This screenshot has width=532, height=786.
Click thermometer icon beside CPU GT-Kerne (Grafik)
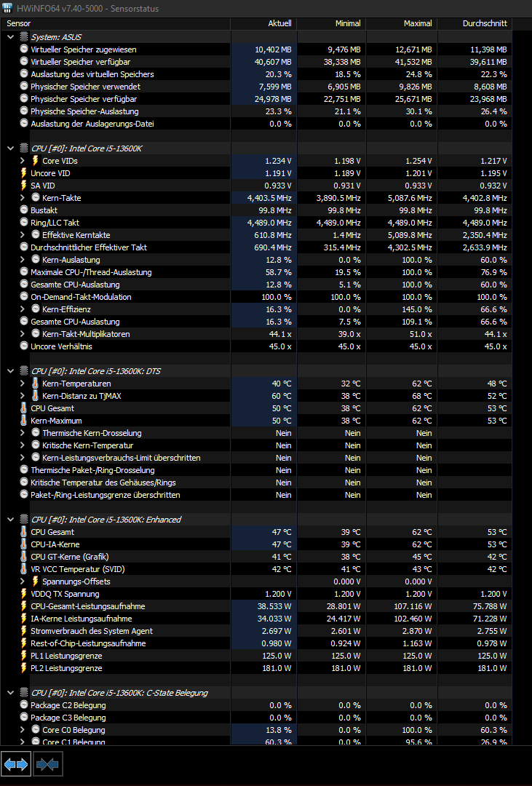point(23,557)
